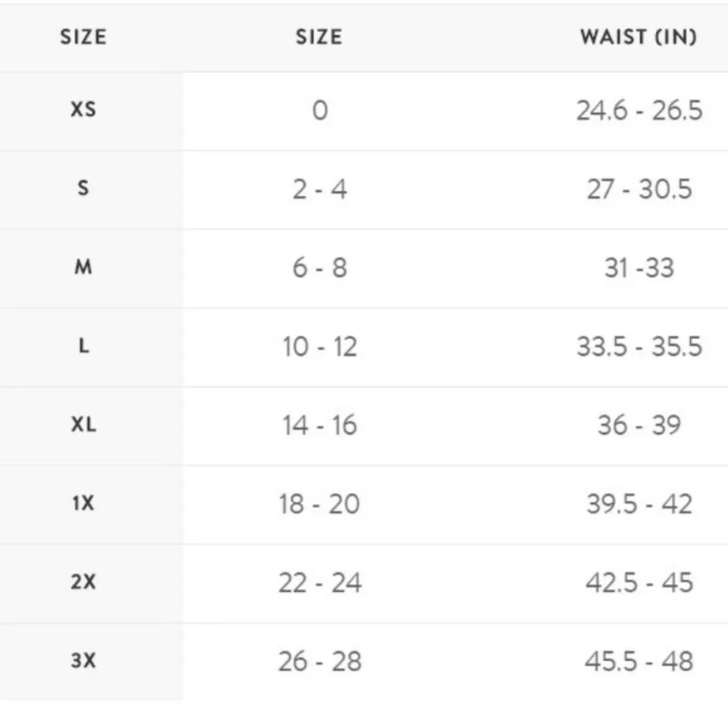Click the 33.5 - 35.5 waist value
The image size is (728, 728).
(639, 347)
